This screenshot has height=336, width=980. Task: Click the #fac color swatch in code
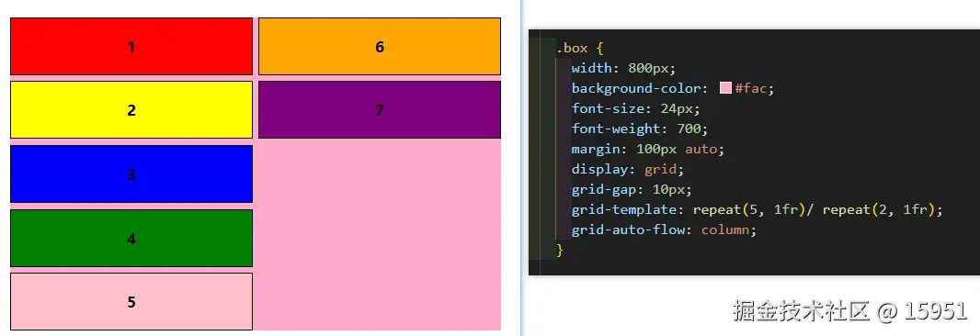click(x=725, y=88)
